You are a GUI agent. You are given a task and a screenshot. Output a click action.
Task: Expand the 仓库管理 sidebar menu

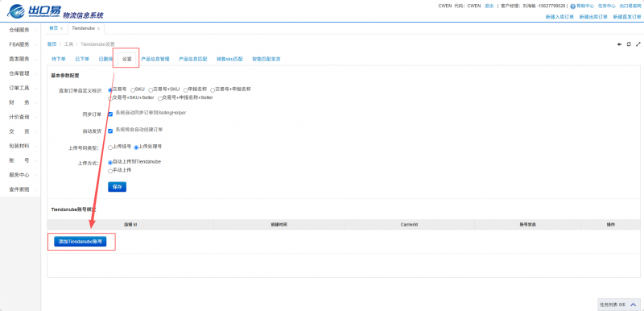[x=20, y=73]
